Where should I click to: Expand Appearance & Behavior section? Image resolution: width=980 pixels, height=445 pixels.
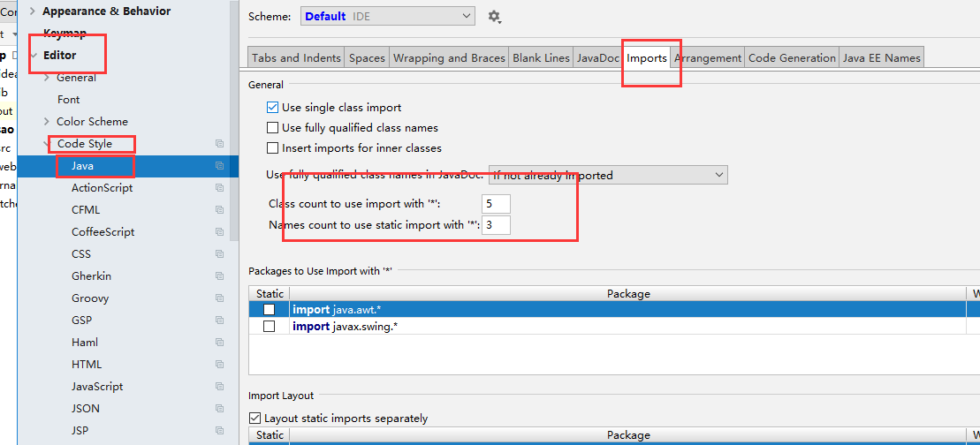[33, 11]
